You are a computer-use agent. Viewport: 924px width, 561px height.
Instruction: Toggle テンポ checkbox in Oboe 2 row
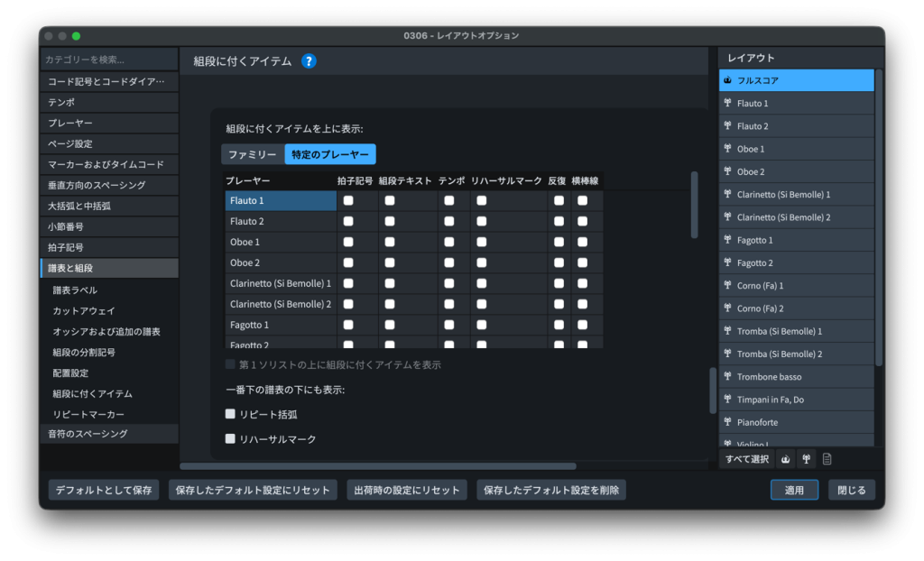point(449,262)
